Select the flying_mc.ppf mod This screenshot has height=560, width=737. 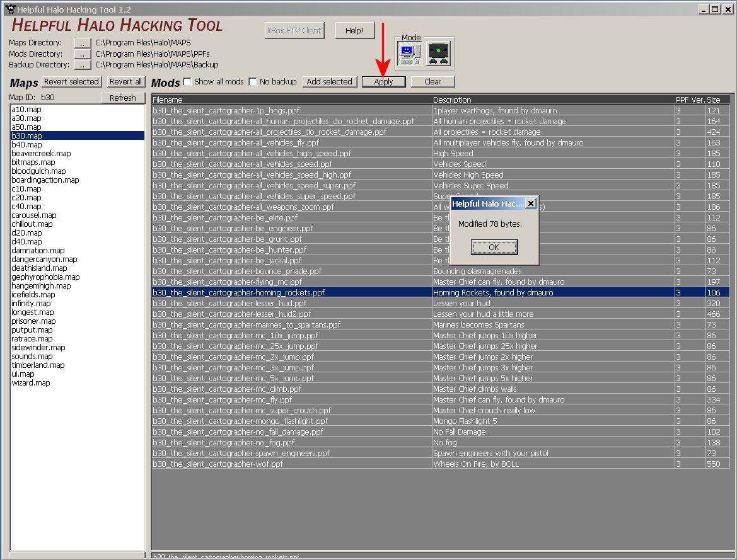441,282
